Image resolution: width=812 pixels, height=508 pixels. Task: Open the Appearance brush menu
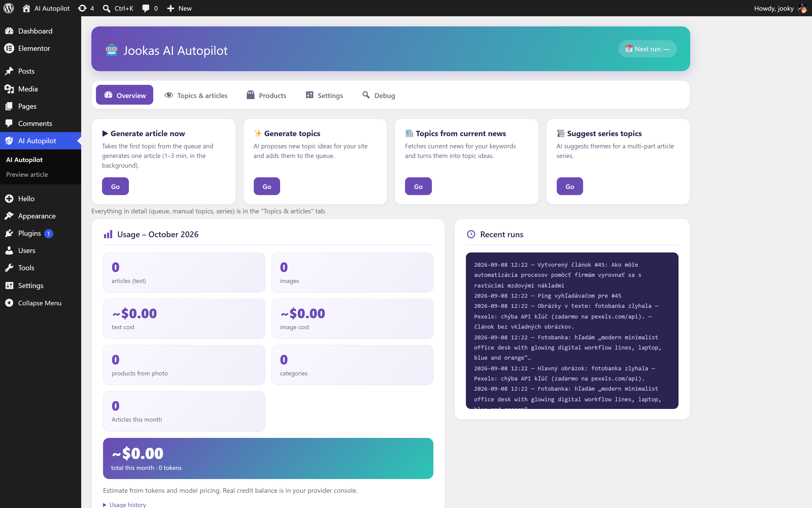(41, 216)
